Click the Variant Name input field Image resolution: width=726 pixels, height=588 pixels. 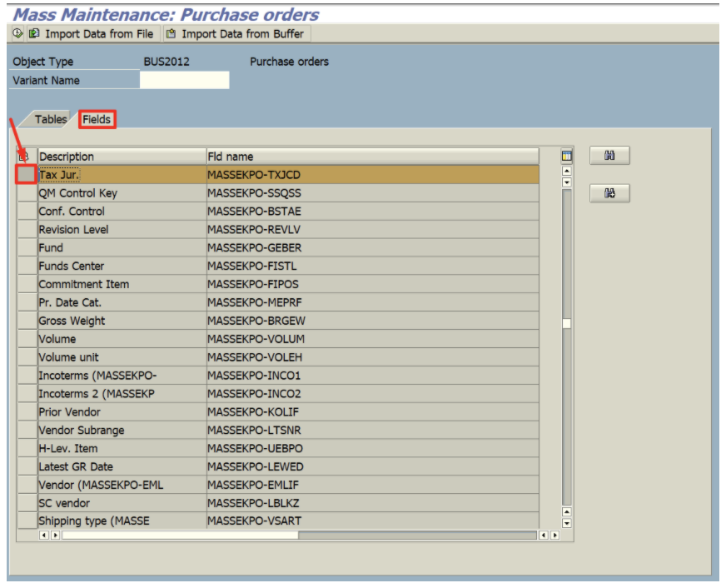point(184,81)
